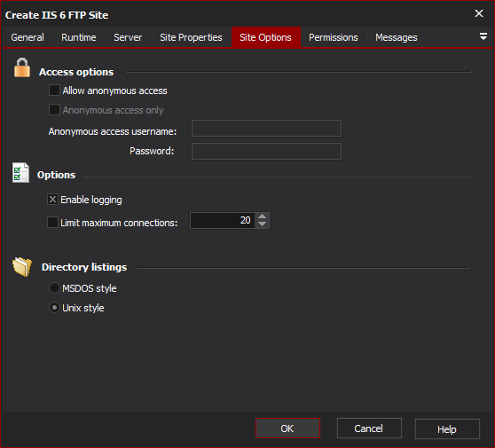Switch to the General tab
The height and width of the screenshot is (448, 495).
click(x=27, y=37)
